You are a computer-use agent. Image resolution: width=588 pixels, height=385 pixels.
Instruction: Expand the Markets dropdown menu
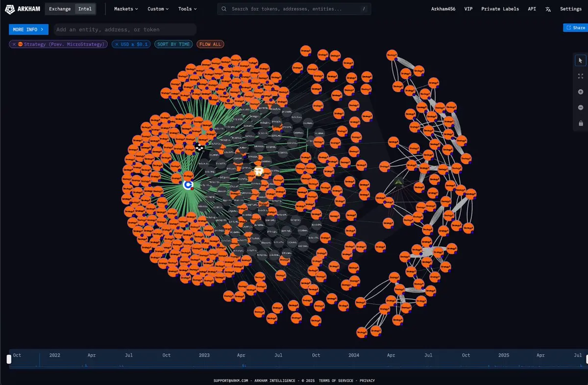[x=126, y=9]
